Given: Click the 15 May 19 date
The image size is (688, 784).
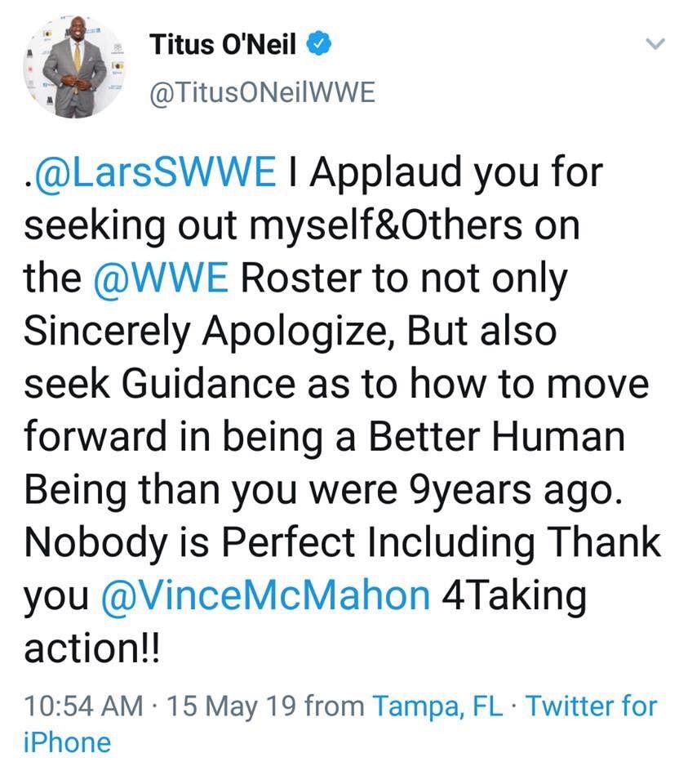Looking at the screenshot, I should click(x=231, y=706).
